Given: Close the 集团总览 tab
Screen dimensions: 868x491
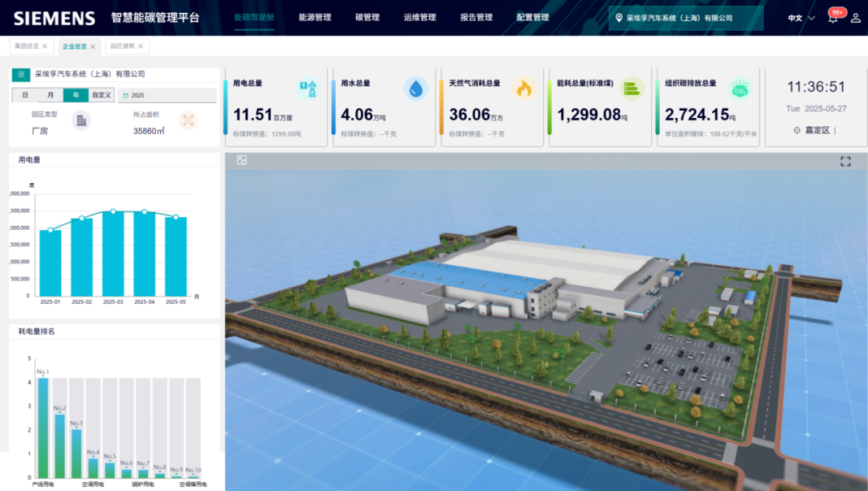Looking at the screenshot, I should 45,47.
